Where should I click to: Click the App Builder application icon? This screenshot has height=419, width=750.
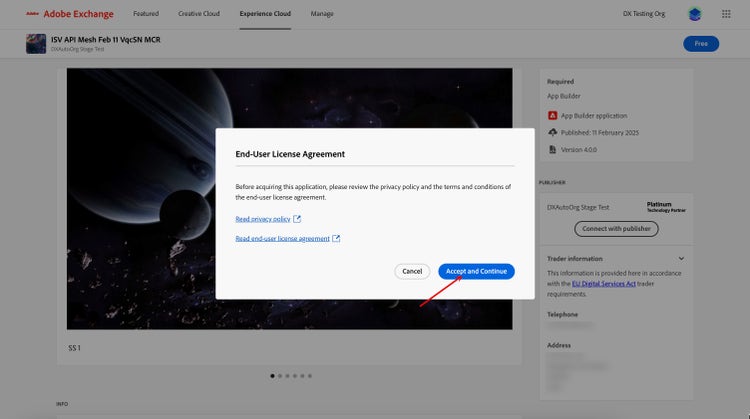coord(552,116)
